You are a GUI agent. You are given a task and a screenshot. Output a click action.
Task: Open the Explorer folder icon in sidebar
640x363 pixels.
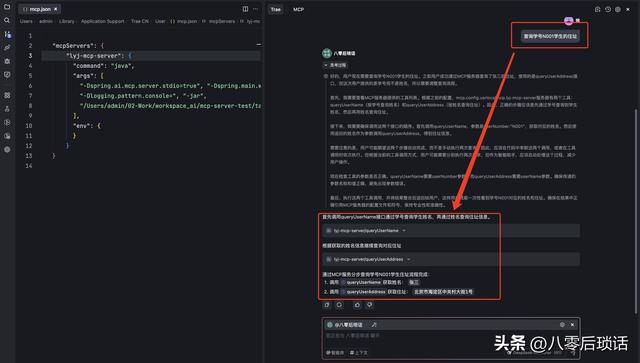(7, 7)
